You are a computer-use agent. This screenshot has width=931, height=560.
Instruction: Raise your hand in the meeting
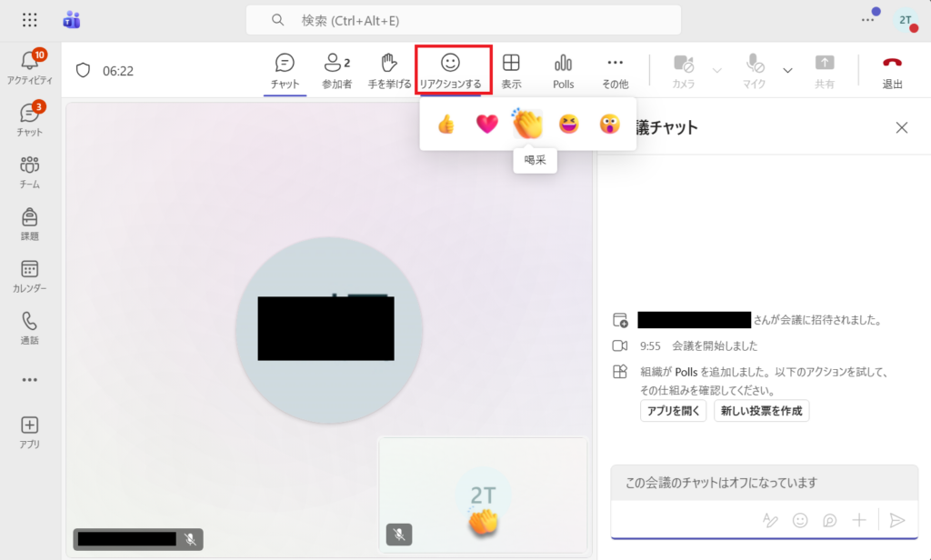pos(389,71)
